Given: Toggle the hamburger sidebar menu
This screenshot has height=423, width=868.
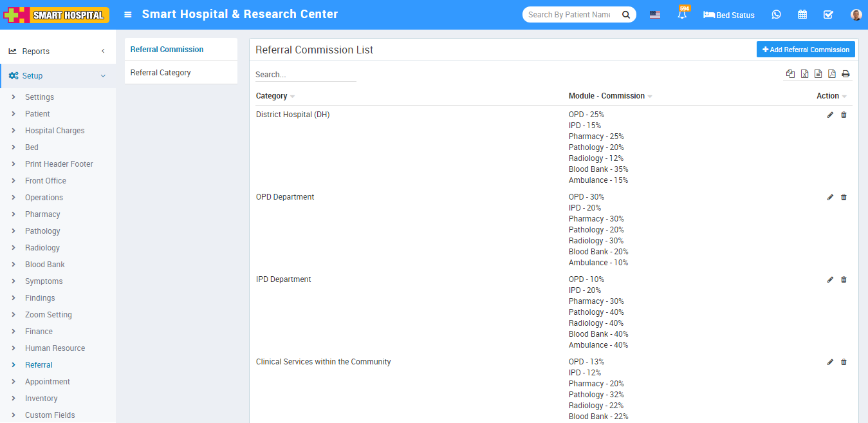Looking at the screenshot, I should pyautogui.click(x=128, y=15).
